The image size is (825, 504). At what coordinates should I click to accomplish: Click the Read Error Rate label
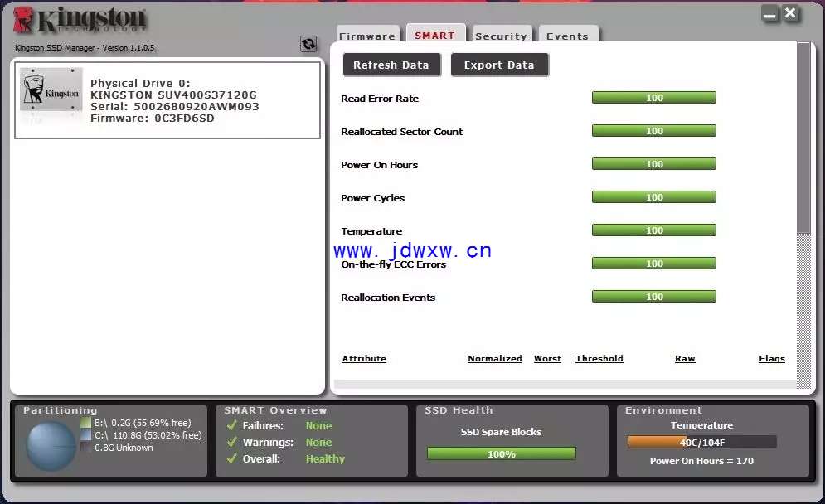pos(380,99)
